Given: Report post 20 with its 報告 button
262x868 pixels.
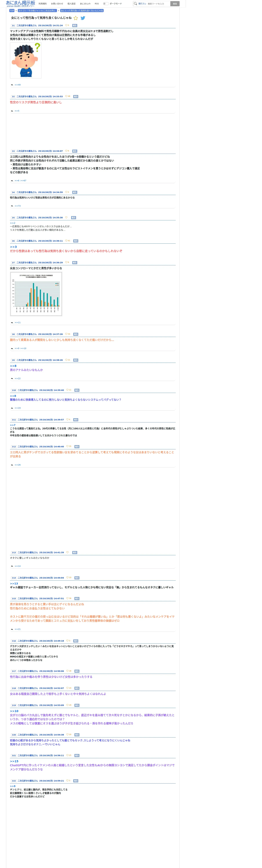Looking at the screenshot, I should tap(77, 735).
